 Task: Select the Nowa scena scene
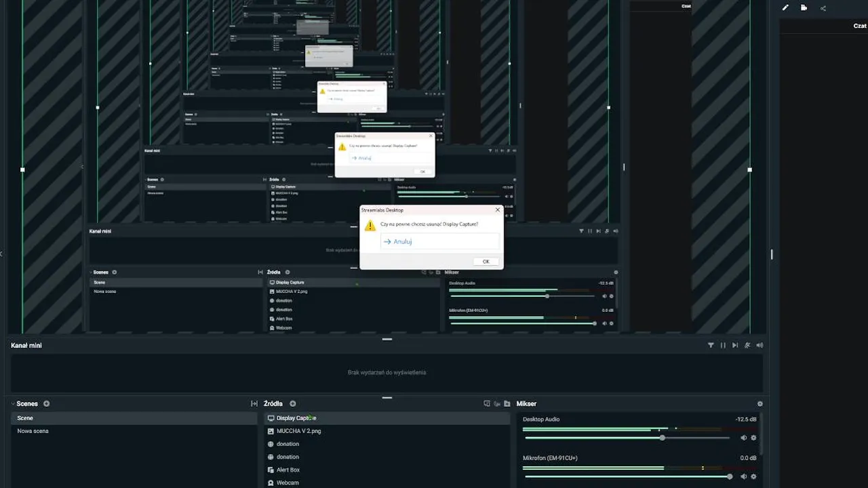tap(134, 431)
